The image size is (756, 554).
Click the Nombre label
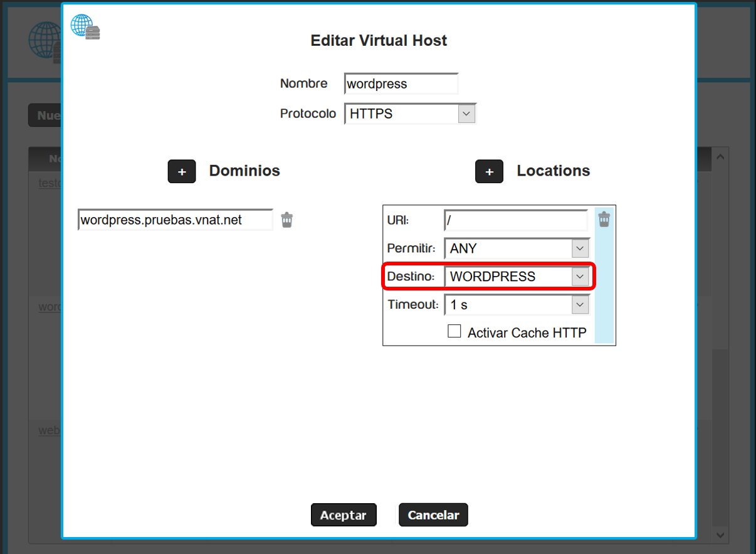(303, 83)
